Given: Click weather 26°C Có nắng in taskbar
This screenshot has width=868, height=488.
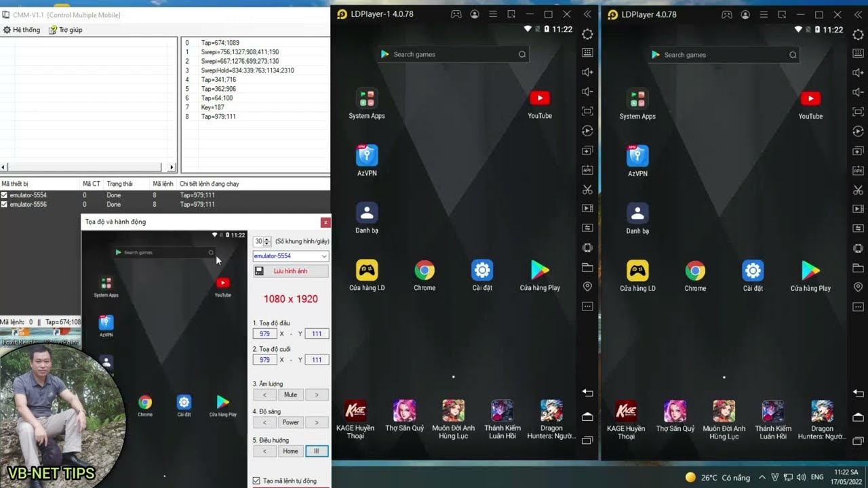Looking at the screenshot, I should (717, 477).
